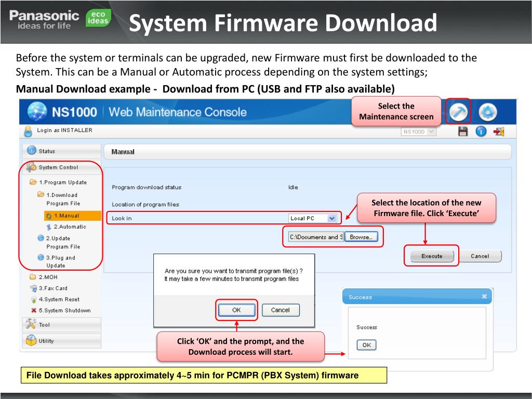Expand 1.Program Update folder

pyautogui.click(x=63, y=182)
